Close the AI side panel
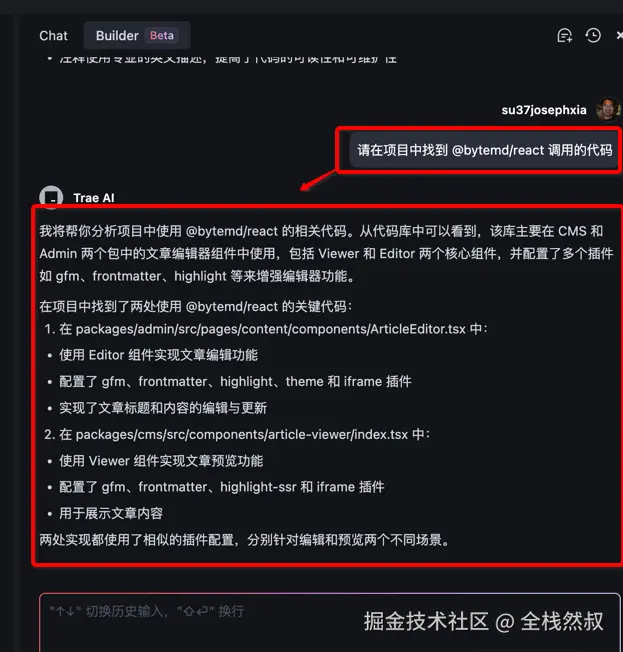The image size is (623, 652). click(x=619, y=36)
